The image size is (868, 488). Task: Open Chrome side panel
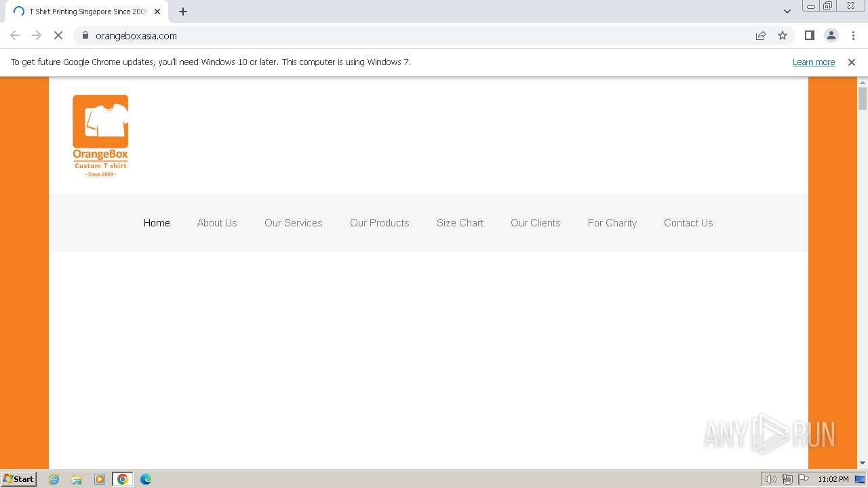point(809,35)
